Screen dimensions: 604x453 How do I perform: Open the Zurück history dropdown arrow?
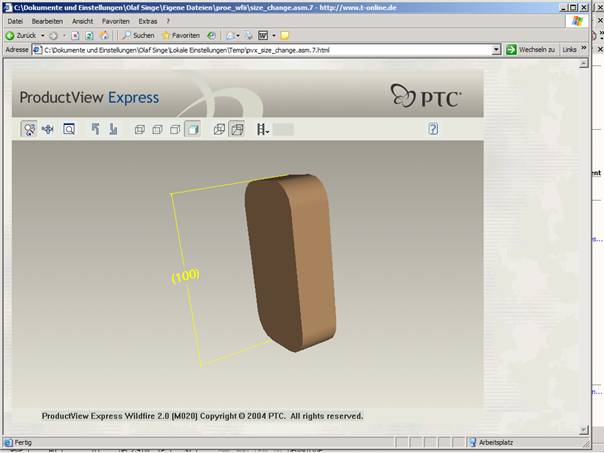(x=42, y=35)
